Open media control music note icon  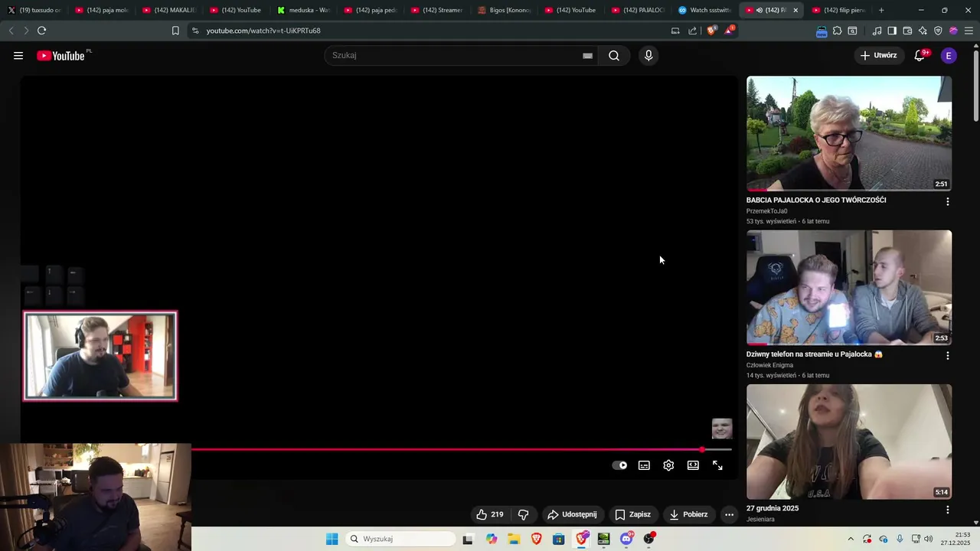(877, 31)
